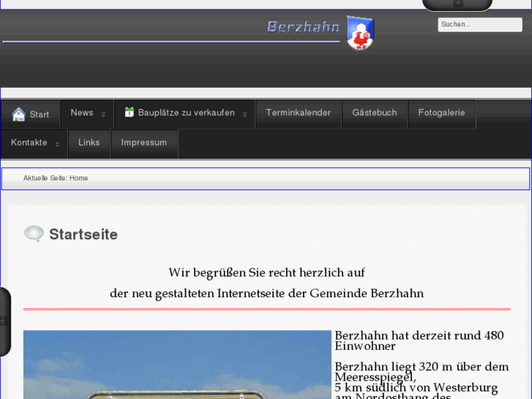
Task: Expand the Kontakte submenu arrow
Action: [x=57, y=144]
